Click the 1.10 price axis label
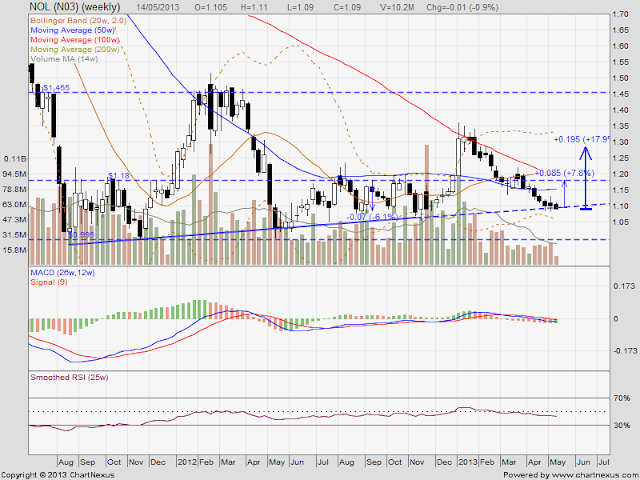 coord(620,206)
